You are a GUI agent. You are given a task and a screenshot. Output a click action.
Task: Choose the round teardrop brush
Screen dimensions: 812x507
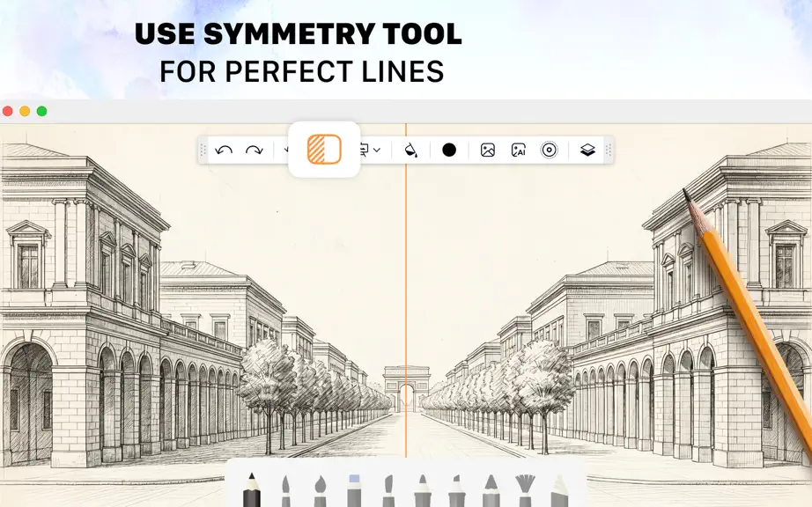320,491
